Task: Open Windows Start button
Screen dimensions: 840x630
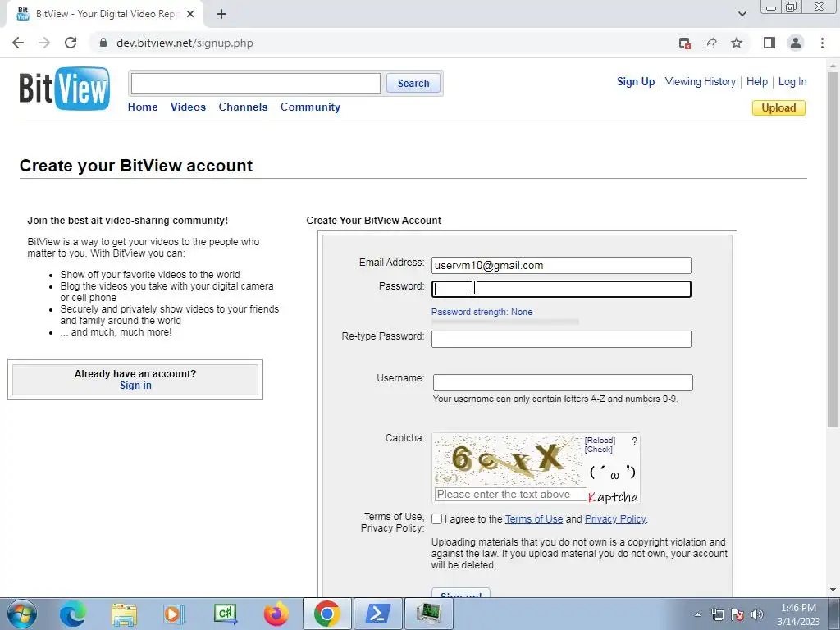Action: tap(22, 614)
